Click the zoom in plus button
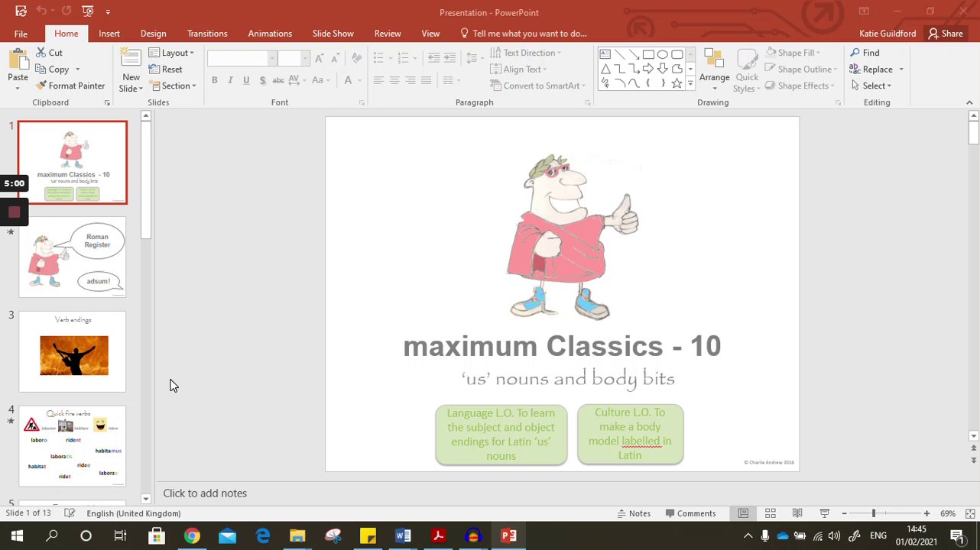 click(x=926, y=513)
